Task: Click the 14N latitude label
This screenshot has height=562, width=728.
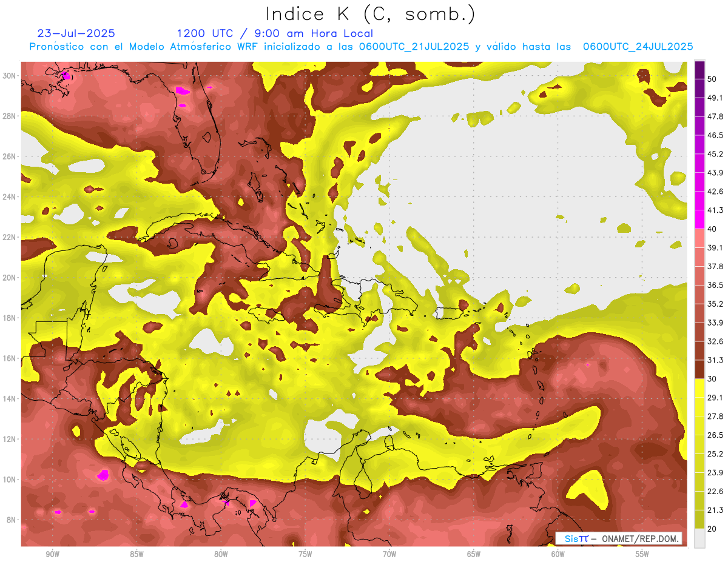Action: [8, 398]
